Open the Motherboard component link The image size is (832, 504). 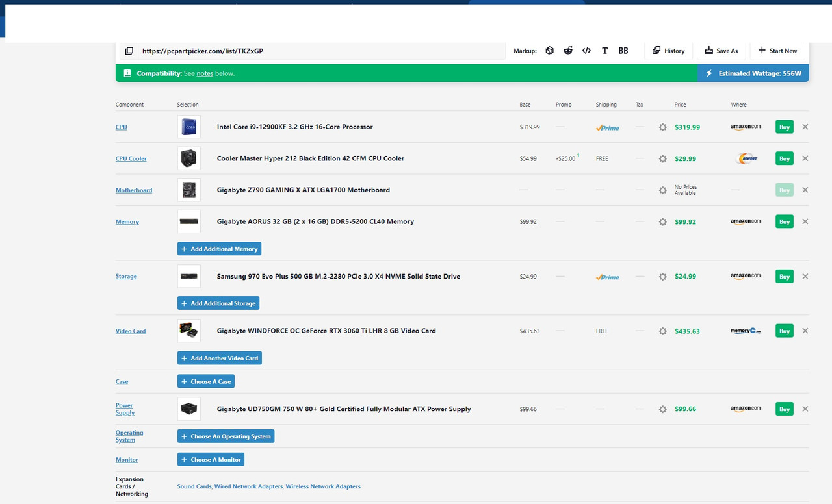[134, 190]
